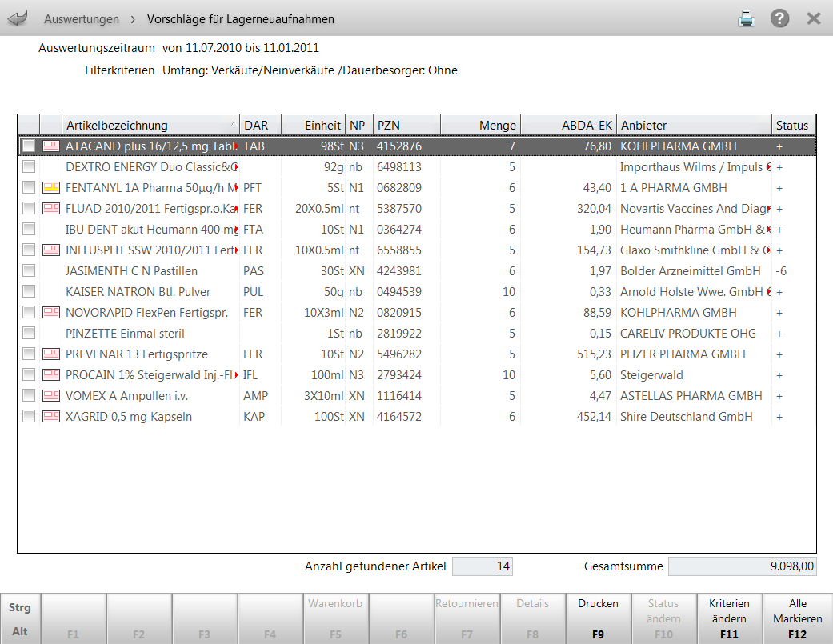
Task: Click Retournieren F7 button
Action: pyautogui.click(x=467, y=618)
